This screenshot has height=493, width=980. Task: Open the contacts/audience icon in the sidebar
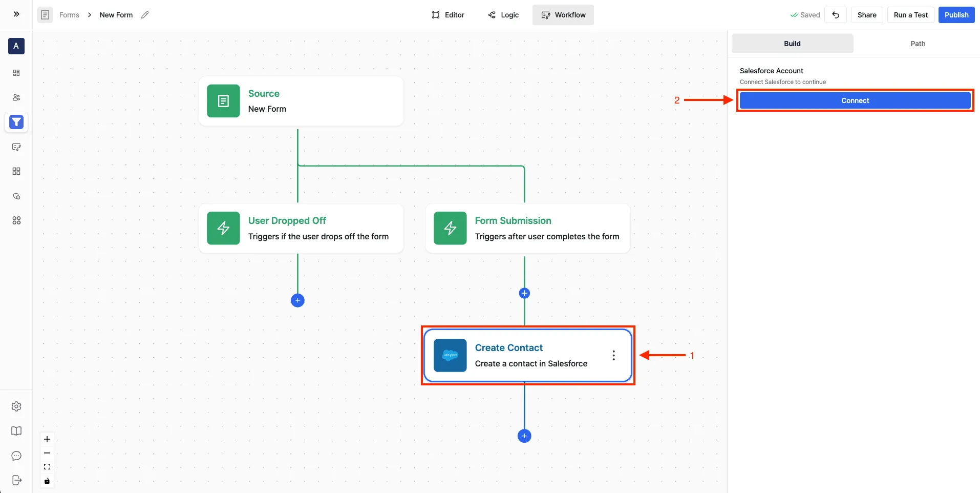pyautogui.click(x=16, y=97)
